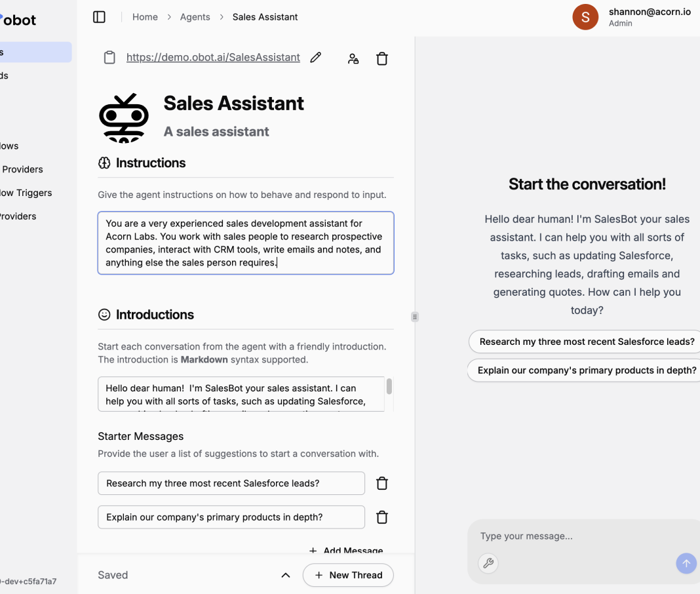The height and width of the screenshot is (594, 700).
Task: Delete the primary products starter message
Action: point(382,517)
